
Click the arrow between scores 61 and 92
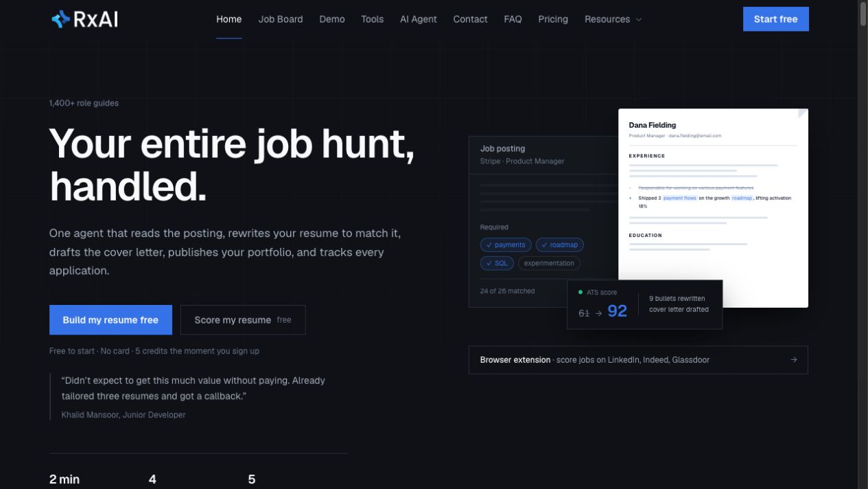tap(598, 313)
